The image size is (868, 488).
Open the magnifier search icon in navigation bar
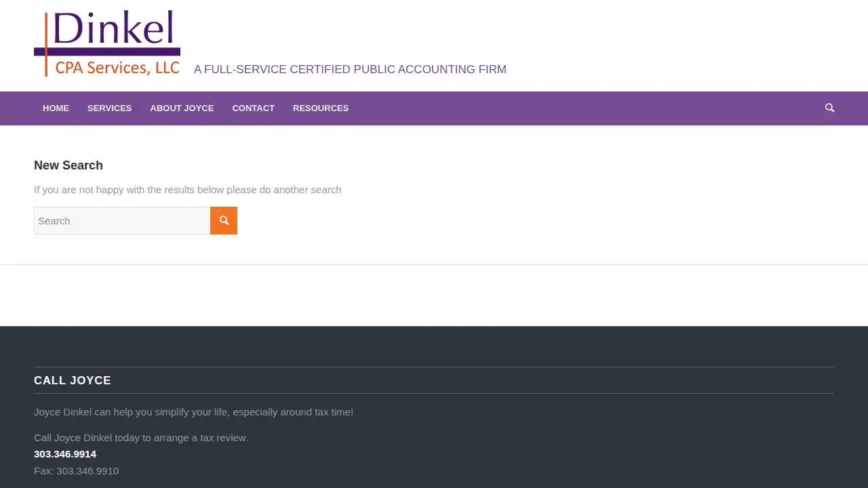(x=829, y=108)
